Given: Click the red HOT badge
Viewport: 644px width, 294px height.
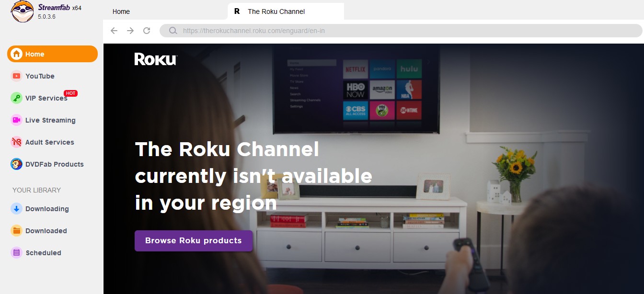Looking at the screenshot, I should coord(71,93).
